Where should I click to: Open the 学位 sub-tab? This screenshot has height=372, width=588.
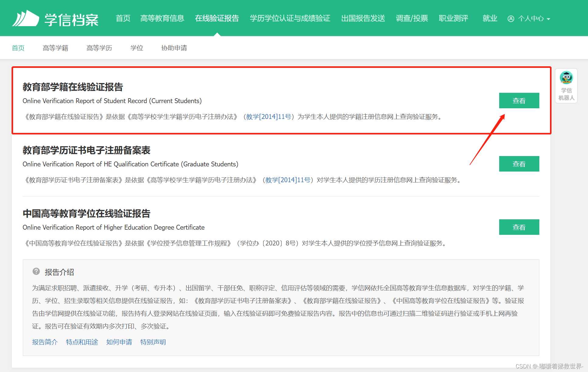[x=137, y=48]
